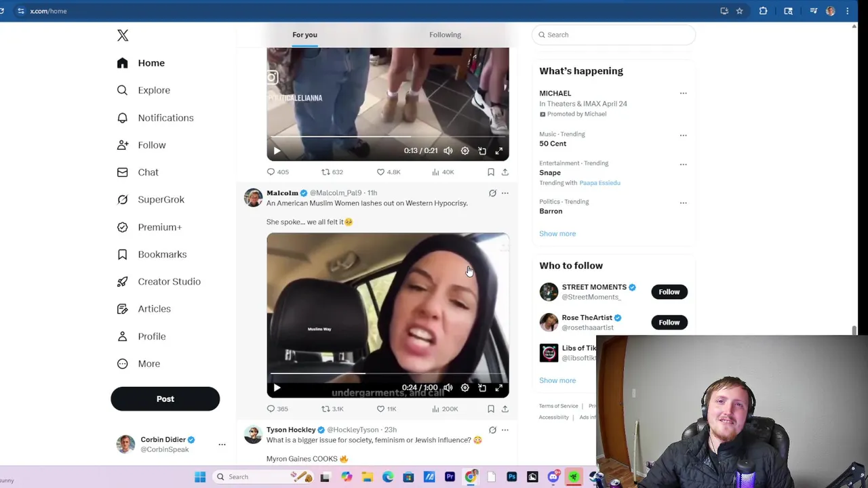Image resolution: width=868 pixels, height=488 pixels.
Task: Open the Barron trending topic
Action: (551, 211)
